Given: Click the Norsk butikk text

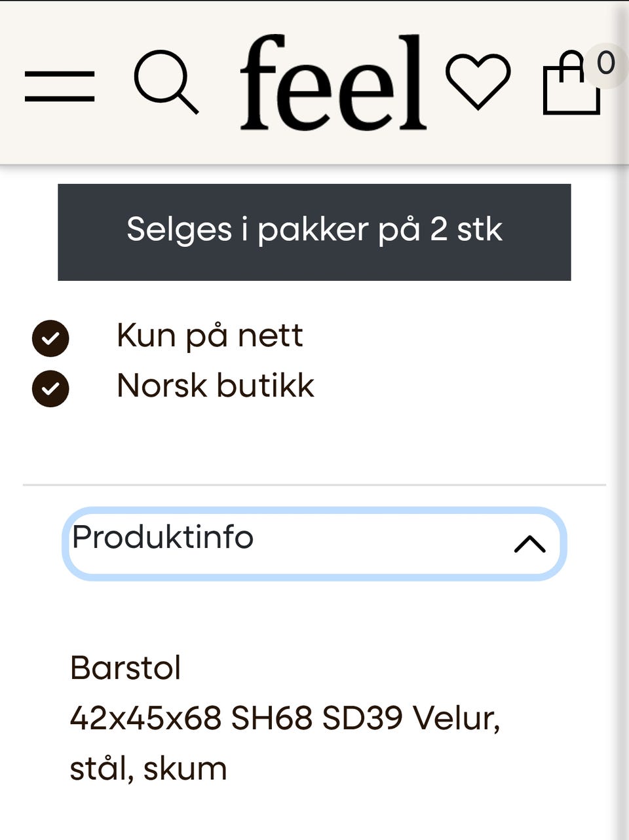Looking at the screenshot, I should point(216,386).
